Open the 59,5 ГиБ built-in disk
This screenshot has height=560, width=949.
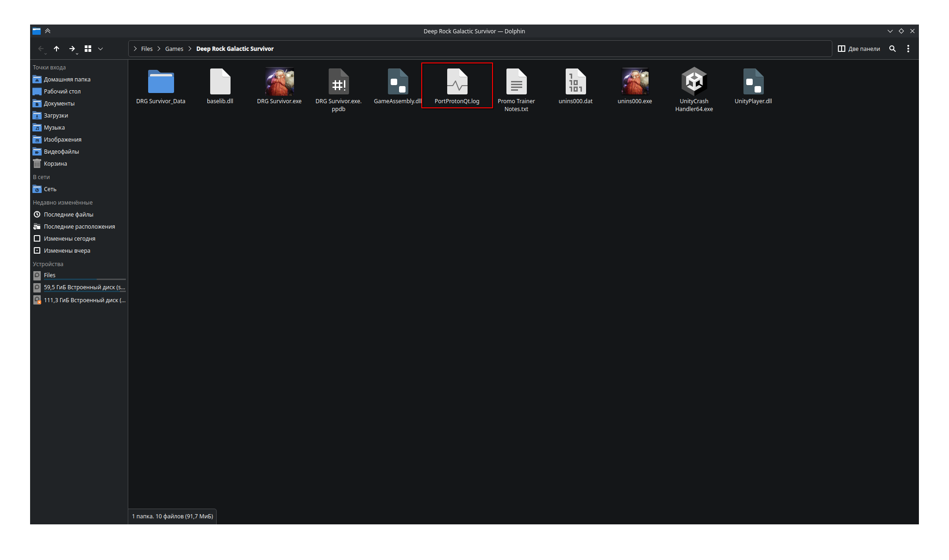click(84, 287)
